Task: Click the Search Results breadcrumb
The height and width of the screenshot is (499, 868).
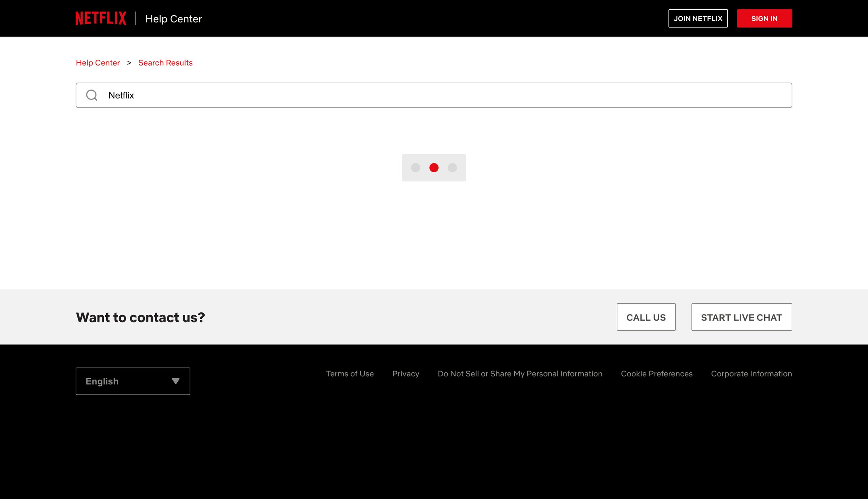Action: point(165,63)
